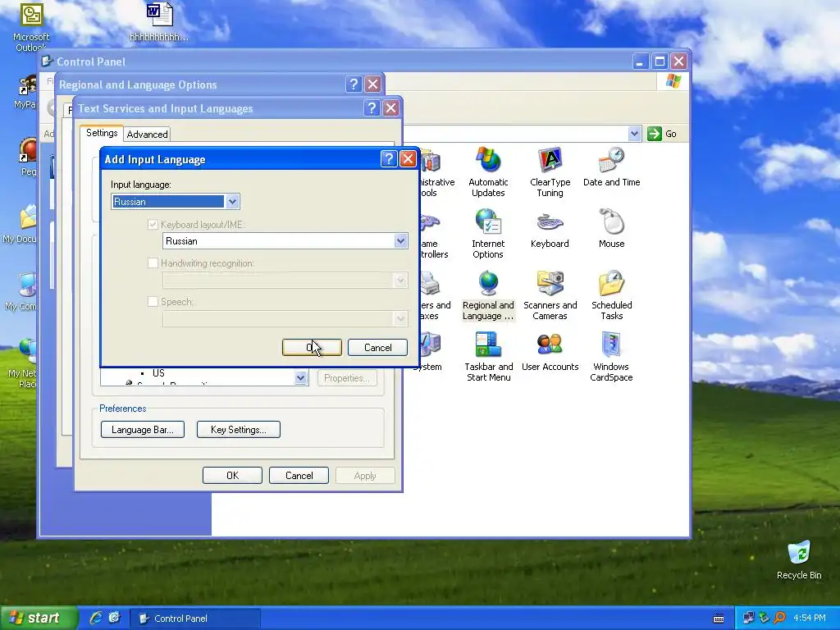This screenshot has width=840, height=630.
Task: Select Recycle Bin on desktop
Action: coord(799,559)
